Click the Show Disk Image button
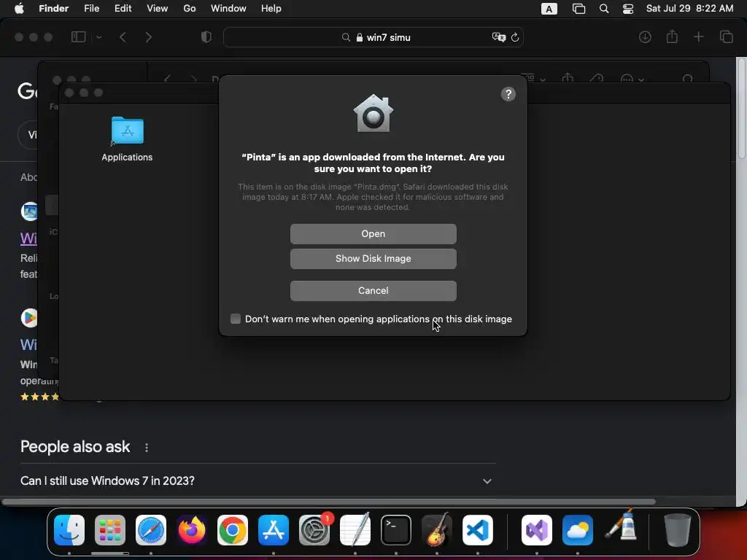Screen dimensions: 747x560 373,259
